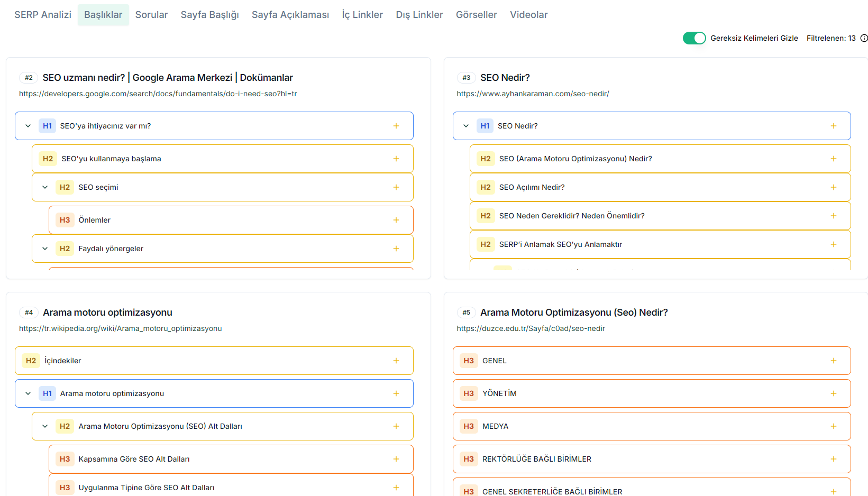This screenshot has width=868, height=496.
Task: Open the developers.google.com result URL
Action: click(x=158, y=94)
